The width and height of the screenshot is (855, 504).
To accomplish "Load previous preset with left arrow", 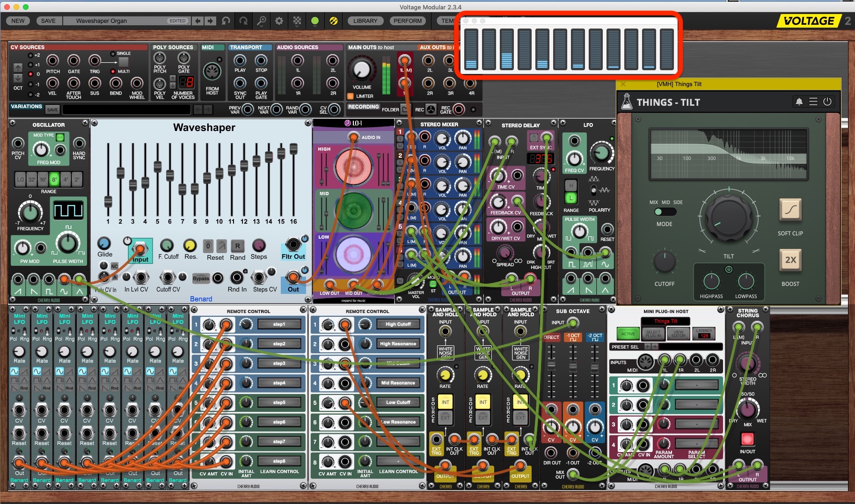I will (198, 21).
